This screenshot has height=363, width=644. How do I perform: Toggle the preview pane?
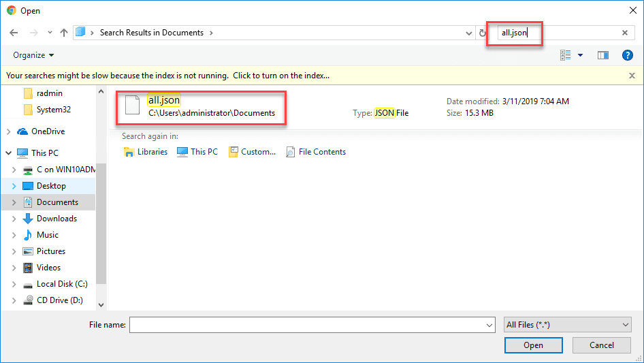click(x=603, y=55)
